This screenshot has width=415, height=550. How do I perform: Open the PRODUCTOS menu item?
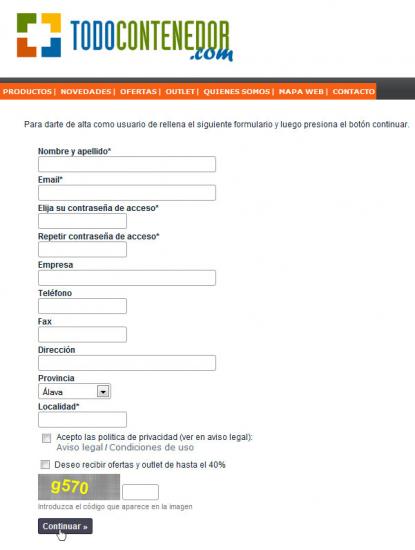pos(27,92)
